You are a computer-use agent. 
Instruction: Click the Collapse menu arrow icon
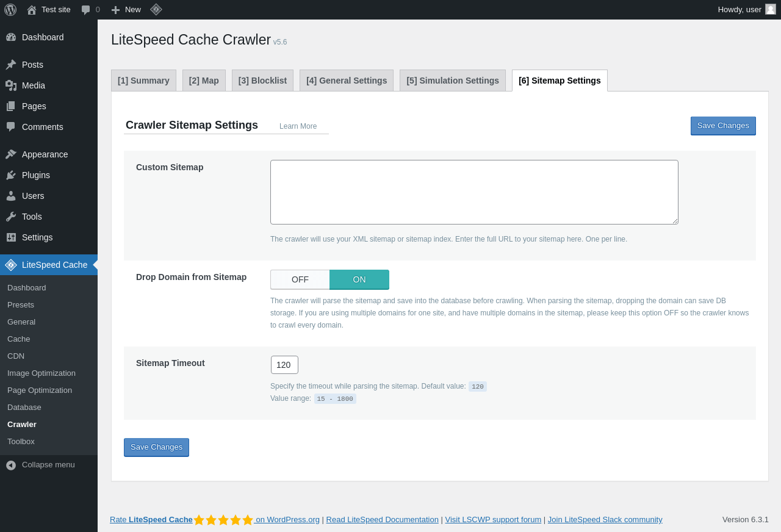click(x=11, y=465)
